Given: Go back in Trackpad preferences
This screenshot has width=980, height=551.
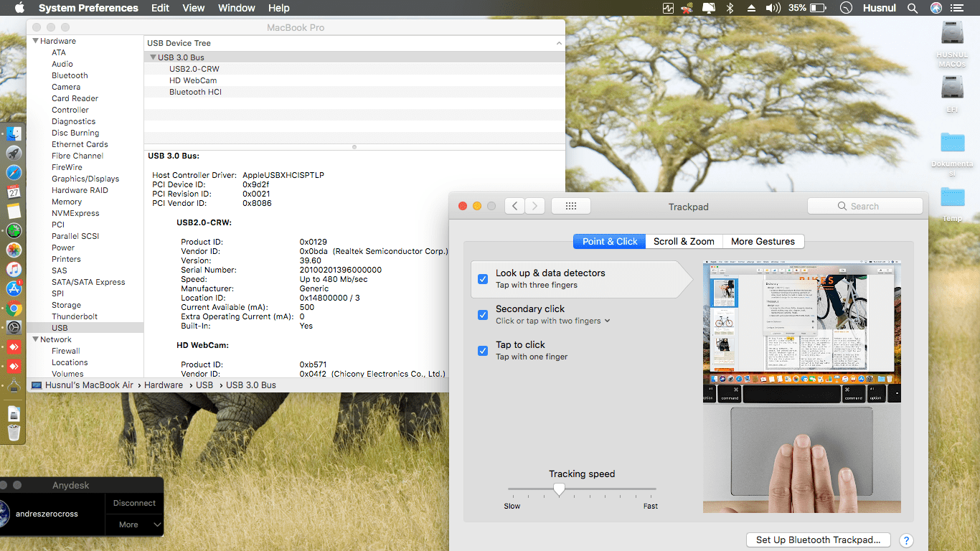Looking at the screenshot, I should [x=514, y=206].
